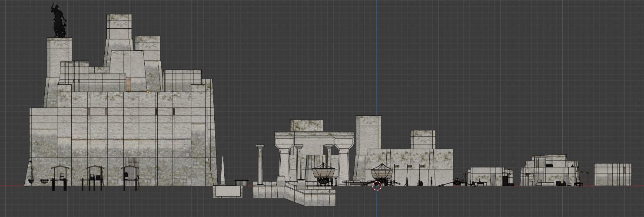644x217 pixels.
Task: Select the mossy block atop the long wall
Action: click(423, 140)
